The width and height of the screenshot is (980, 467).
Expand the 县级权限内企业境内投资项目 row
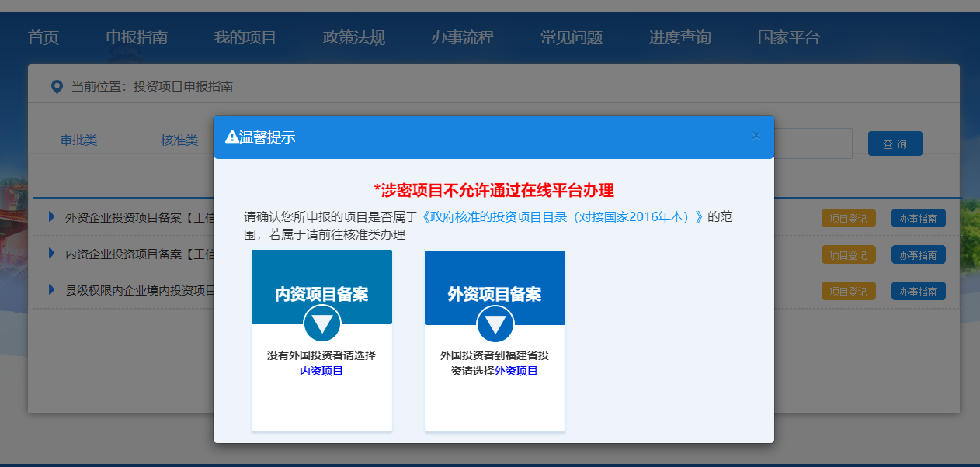pos(52,290)
